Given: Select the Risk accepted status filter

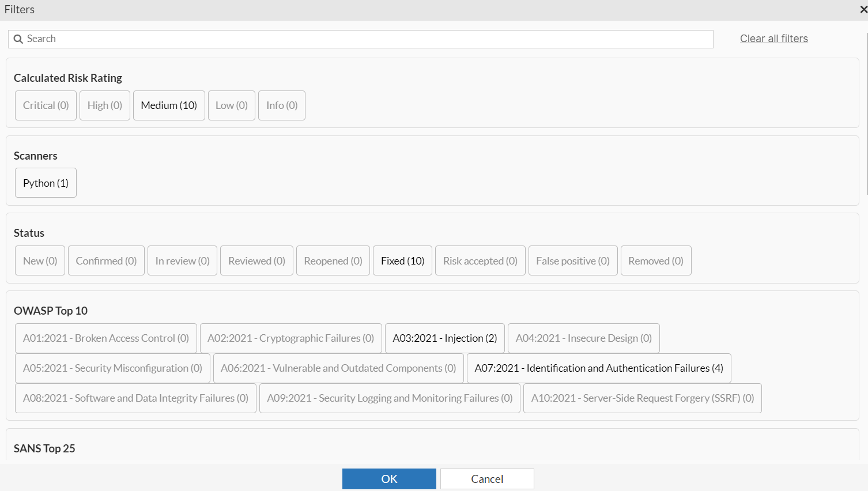Looking at the screenshot, I should 480,260.
